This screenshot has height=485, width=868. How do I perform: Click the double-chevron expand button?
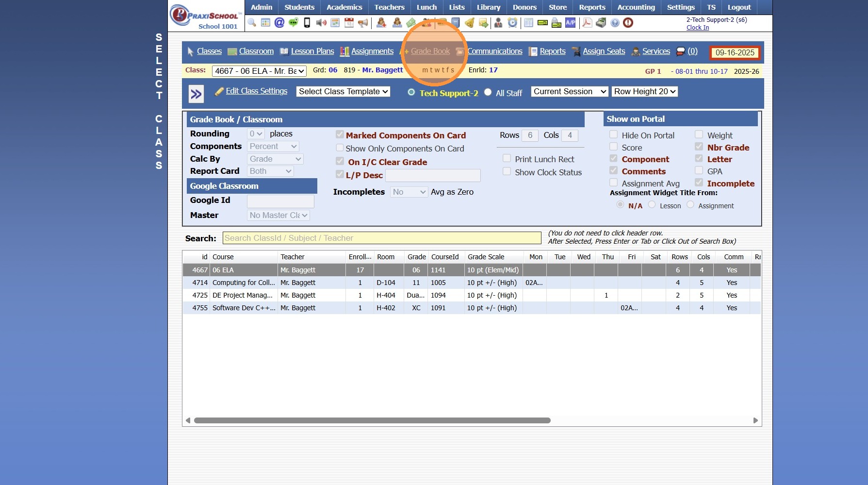pyautogui.click(x=196, y=94)
